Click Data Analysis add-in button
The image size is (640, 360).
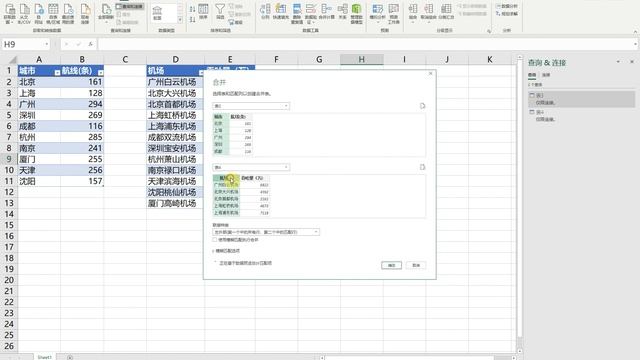[507, 6]
